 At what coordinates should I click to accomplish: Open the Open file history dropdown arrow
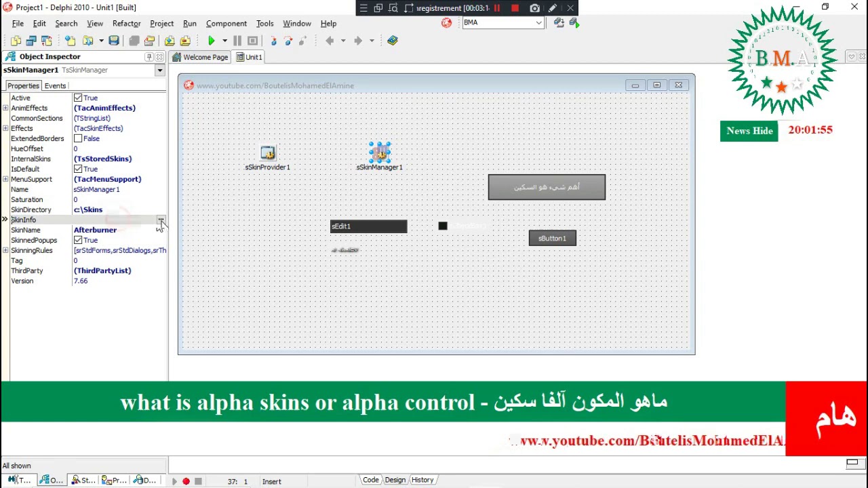[101, 41]
